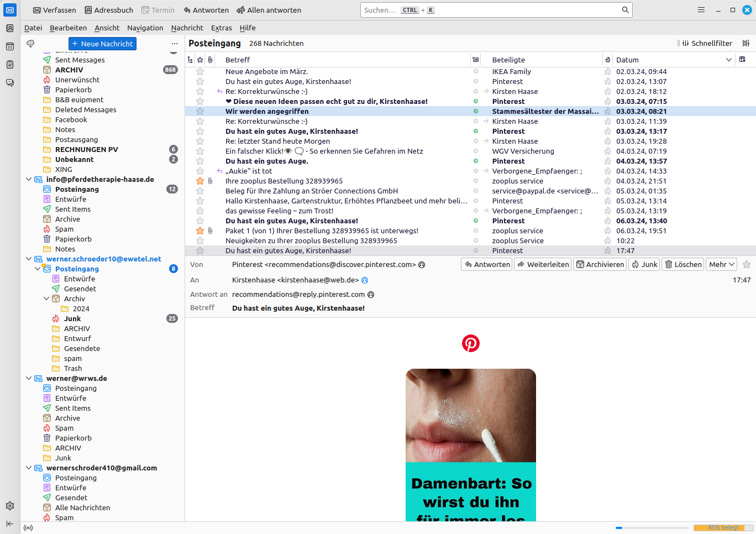The width and height of the screenshot is (756, 534).
Task: Open the Calendar space in sidebar
Action: point(10,46)
